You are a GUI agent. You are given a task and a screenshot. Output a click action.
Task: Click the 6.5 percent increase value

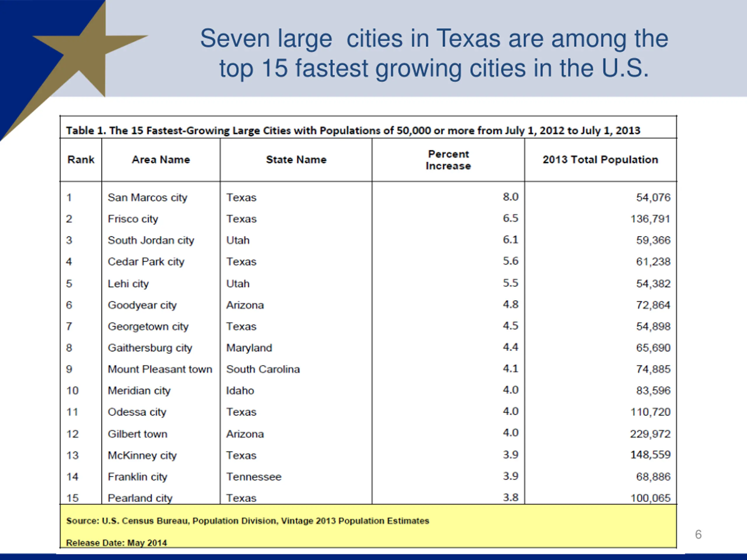click(x=510, y=218)
